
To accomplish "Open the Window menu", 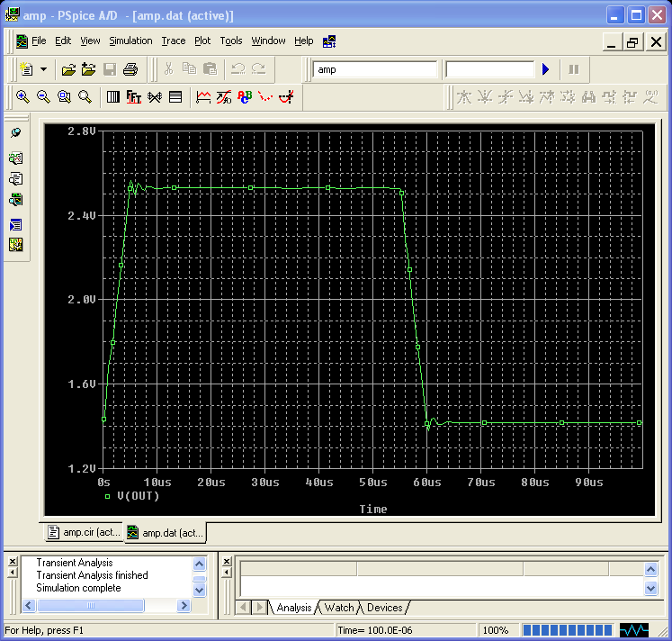I will coord(268,41).
